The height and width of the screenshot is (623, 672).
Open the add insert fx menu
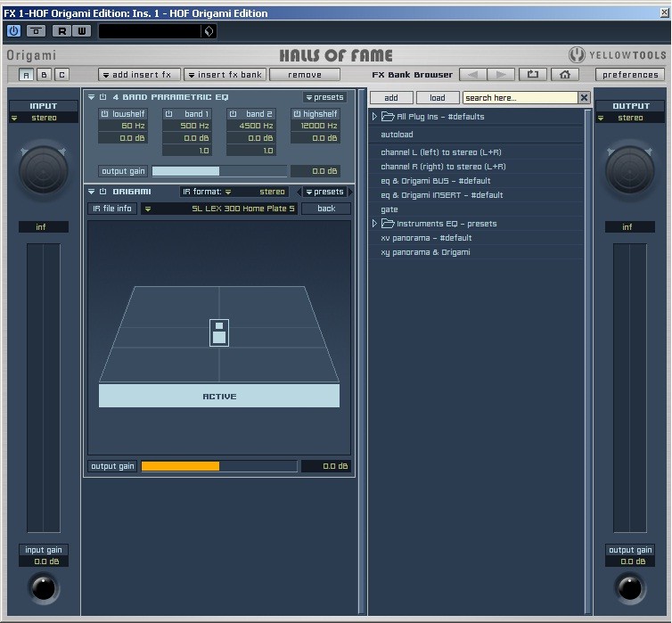tap(139, 75)
